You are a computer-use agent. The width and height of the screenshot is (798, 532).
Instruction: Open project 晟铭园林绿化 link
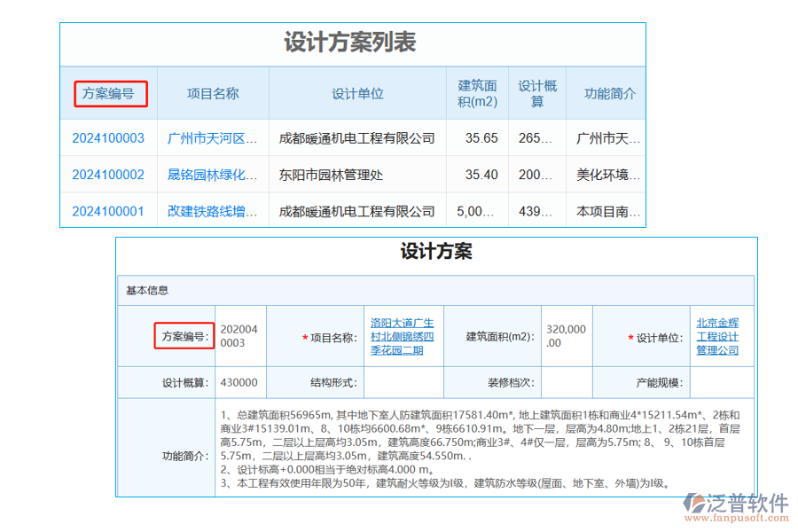click(213, 175)
